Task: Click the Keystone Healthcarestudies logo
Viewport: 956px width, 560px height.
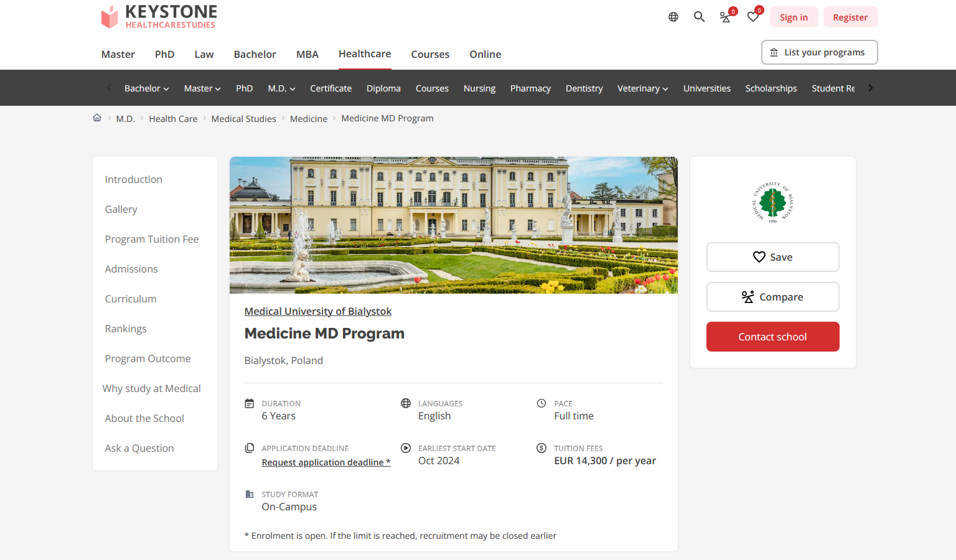Action: [x=159, y=17]
